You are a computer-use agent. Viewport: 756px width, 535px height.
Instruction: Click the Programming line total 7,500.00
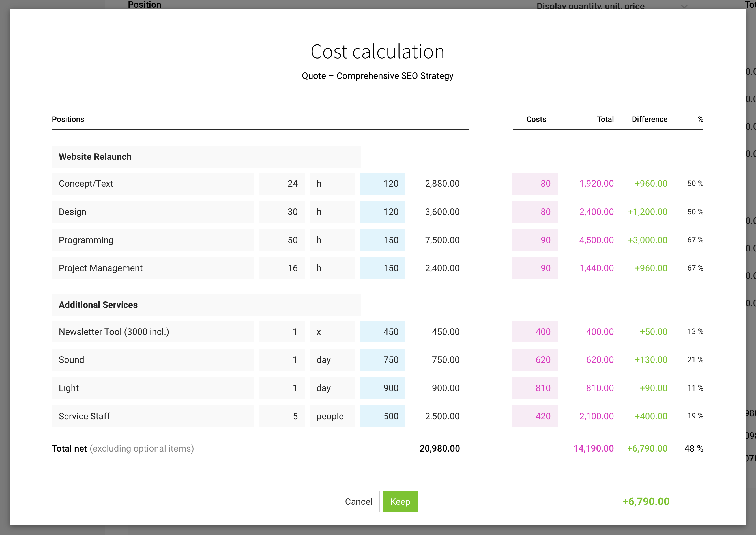(x=442, y=240)
